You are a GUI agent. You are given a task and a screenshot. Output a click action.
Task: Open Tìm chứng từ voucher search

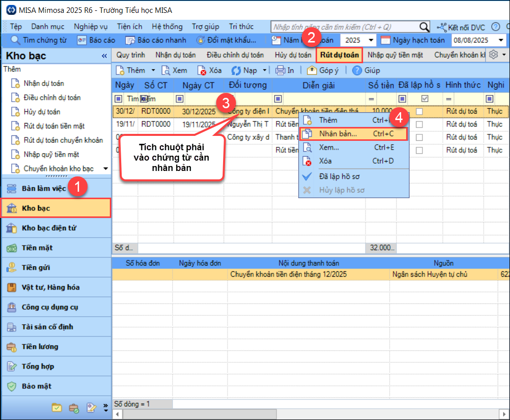pyautogui.click(x=39, y=40)
